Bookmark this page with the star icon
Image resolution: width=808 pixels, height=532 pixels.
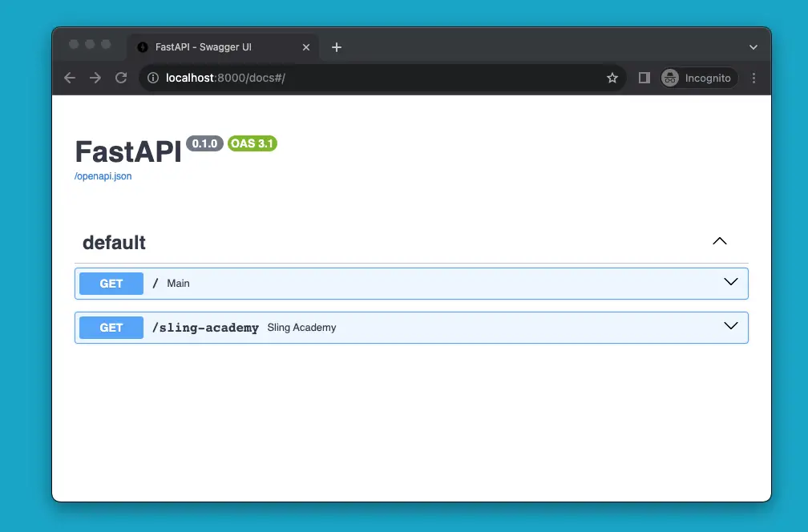pos(612,78)
